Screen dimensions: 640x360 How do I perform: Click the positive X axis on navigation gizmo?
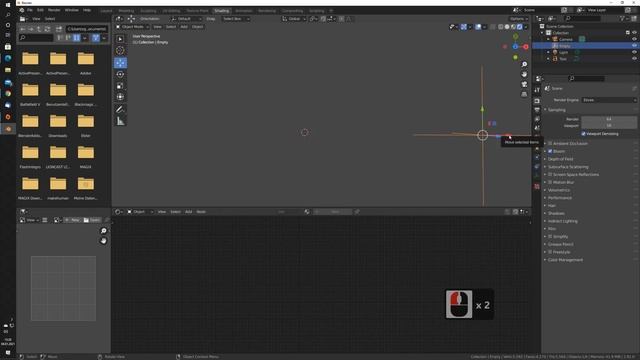point(526,47)
